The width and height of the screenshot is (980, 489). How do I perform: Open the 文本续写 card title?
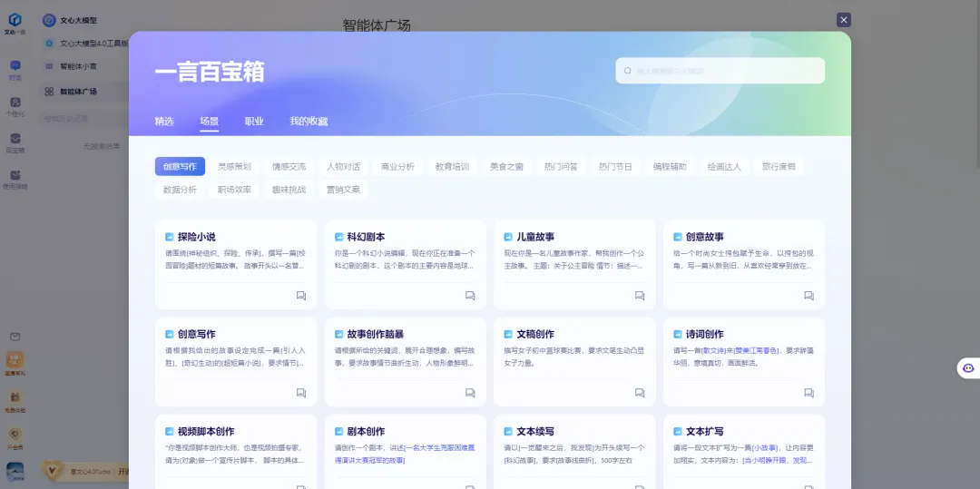535,432
